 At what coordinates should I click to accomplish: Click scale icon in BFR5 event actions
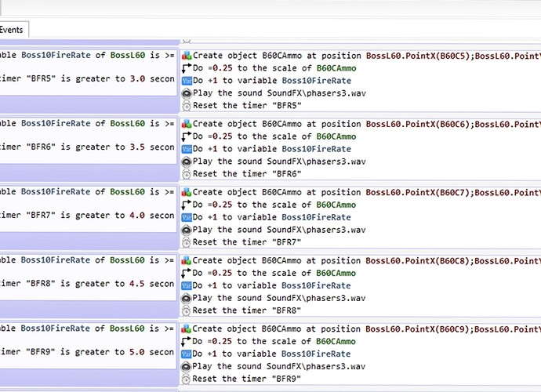pos(187,68)
